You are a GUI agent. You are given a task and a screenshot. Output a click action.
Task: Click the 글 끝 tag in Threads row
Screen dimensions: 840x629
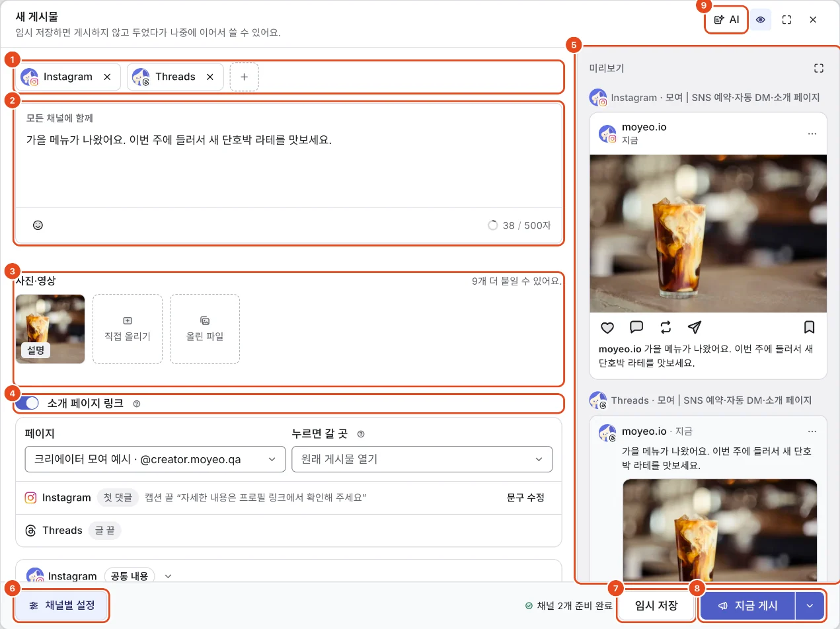(x=105, y=531)
